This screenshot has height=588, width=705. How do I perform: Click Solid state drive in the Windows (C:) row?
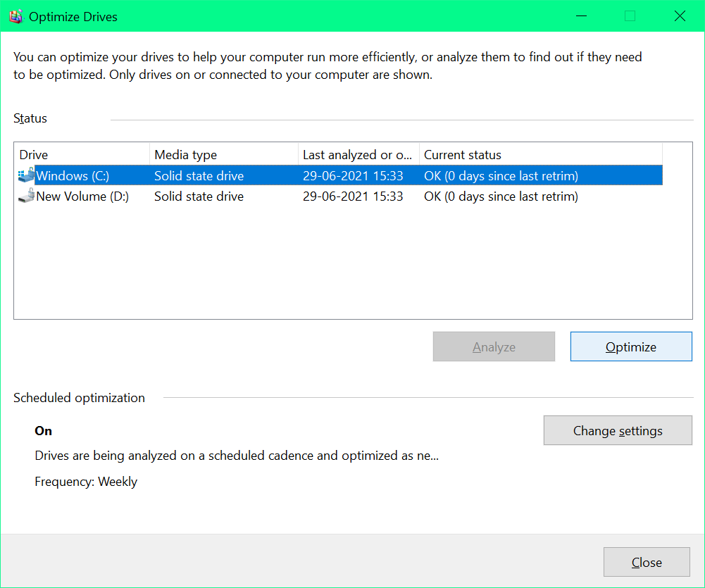[199, 176]
